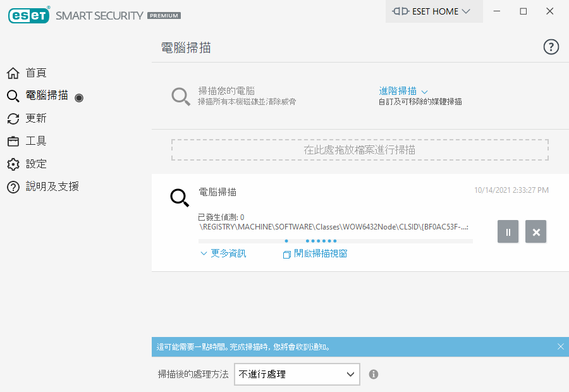This screenshot has width=569, height=392.
Task: Open the post-scan action dropdown
Action: (297, 374)
